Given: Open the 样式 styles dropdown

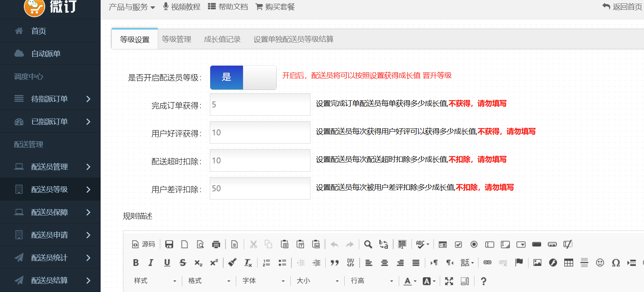Looking at the screenshot, I should [155, 281].
